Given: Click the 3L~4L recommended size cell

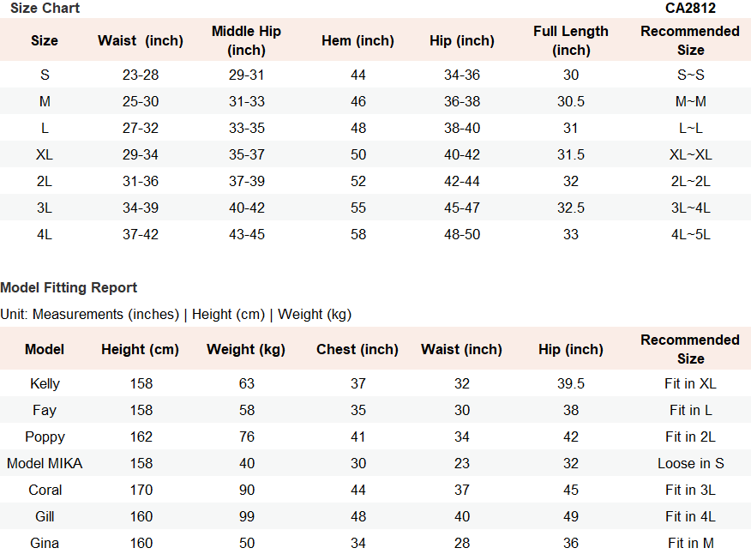Looking at the screenshot, I should (690, 208).
